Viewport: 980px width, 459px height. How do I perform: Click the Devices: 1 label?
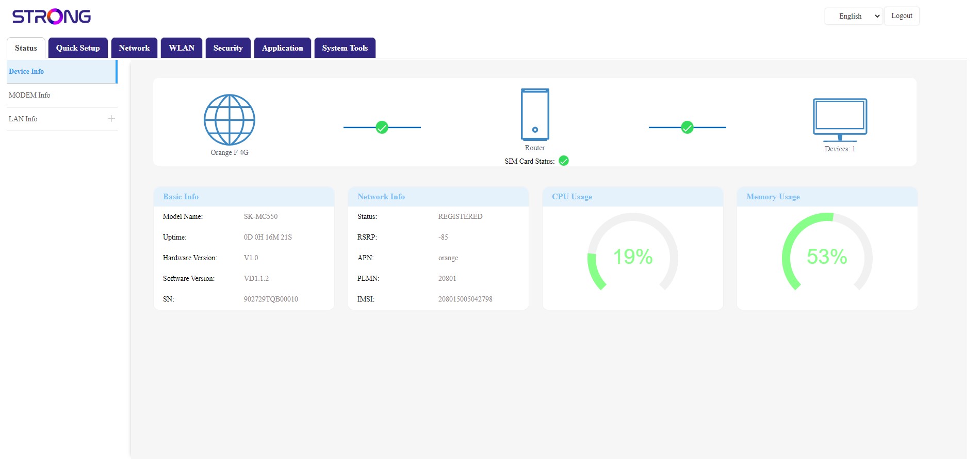coord(840,149)
